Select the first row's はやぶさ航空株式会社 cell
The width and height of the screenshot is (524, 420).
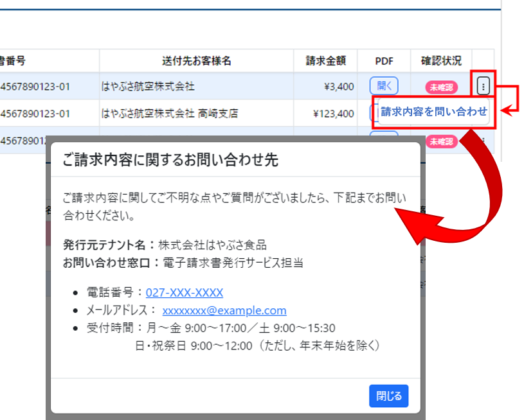pyautogui.click(x=148, y=86)
